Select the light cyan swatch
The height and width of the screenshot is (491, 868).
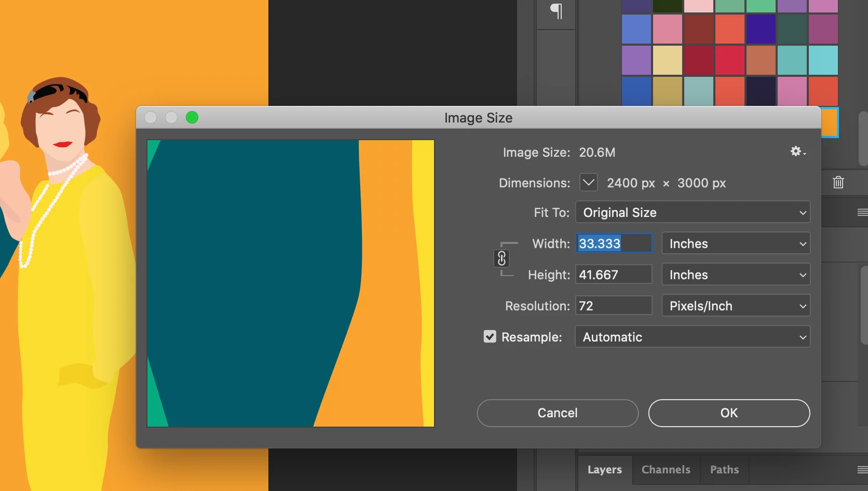pyautogui.click(x=823, y=60)
